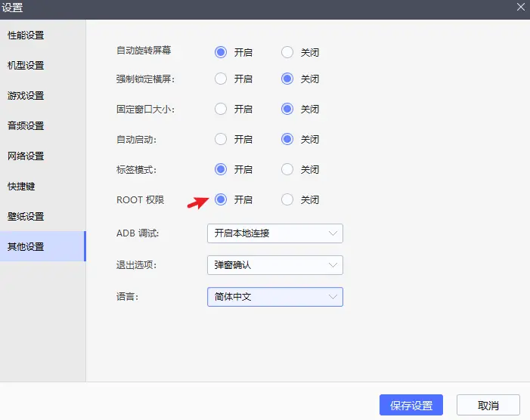Open 网络设置 settings page
The image size is (530, 420).
tap(43, 156)
